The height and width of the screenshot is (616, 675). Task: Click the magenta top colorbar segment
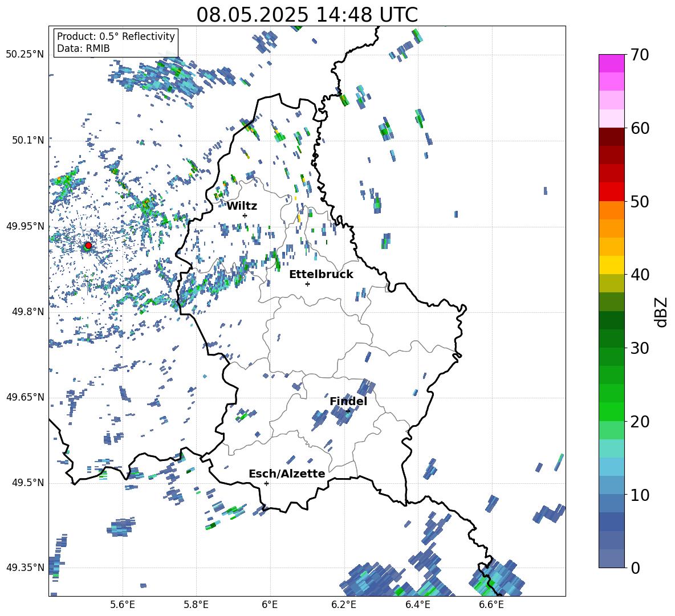tap(611, 64)
